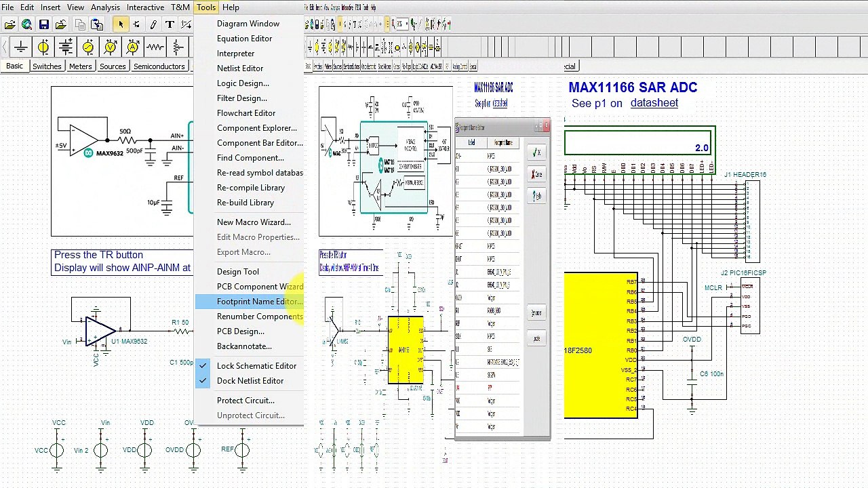Click the Paste clipboard icon
Screen dimensions: 868x488
(x=97, y=24)
